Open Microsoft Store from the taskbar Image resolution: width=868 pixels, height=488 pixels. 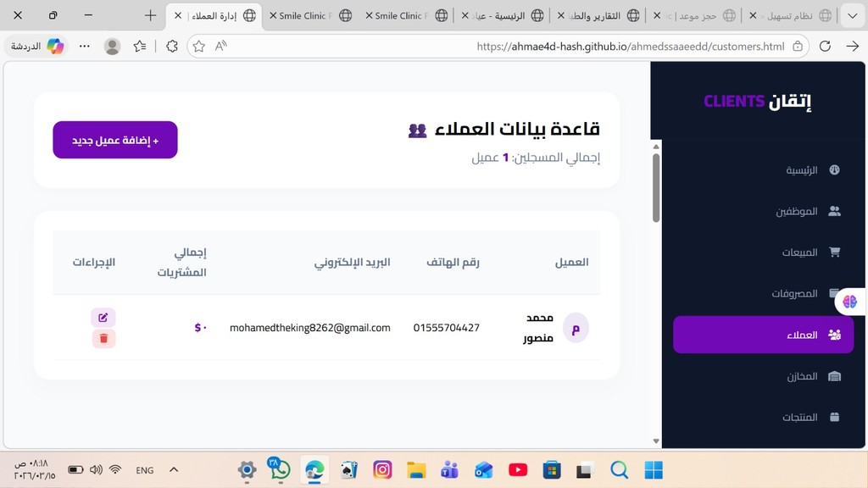click(551, 469)
